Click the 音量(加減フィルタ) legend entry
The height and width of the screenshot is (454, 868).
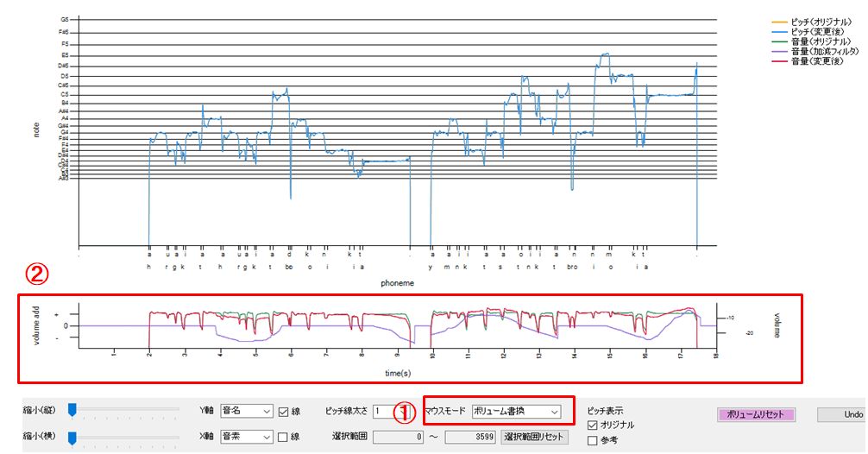812,52
